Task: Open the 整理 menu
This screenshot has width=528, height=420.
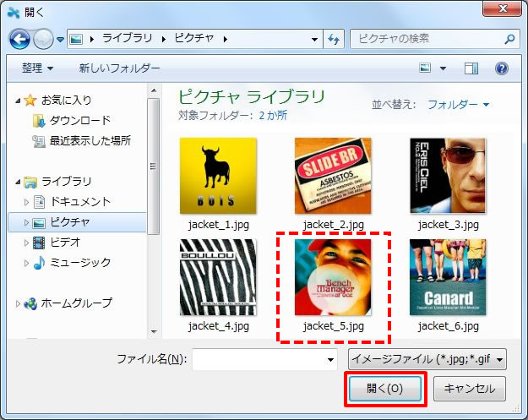Action: pyautogui.click(x=37, y=68)
